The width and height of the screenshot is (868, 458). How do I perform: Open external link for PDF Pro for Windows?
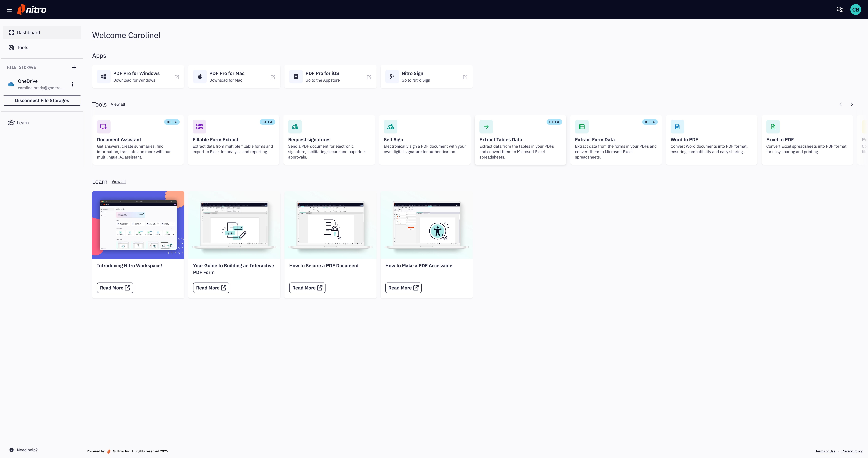(176, 77)
